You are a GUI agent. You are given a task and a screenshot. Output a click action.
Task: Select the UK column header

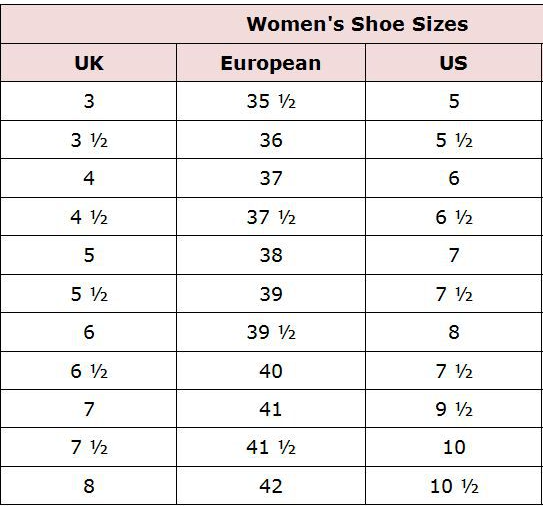(x=89, y=63)
